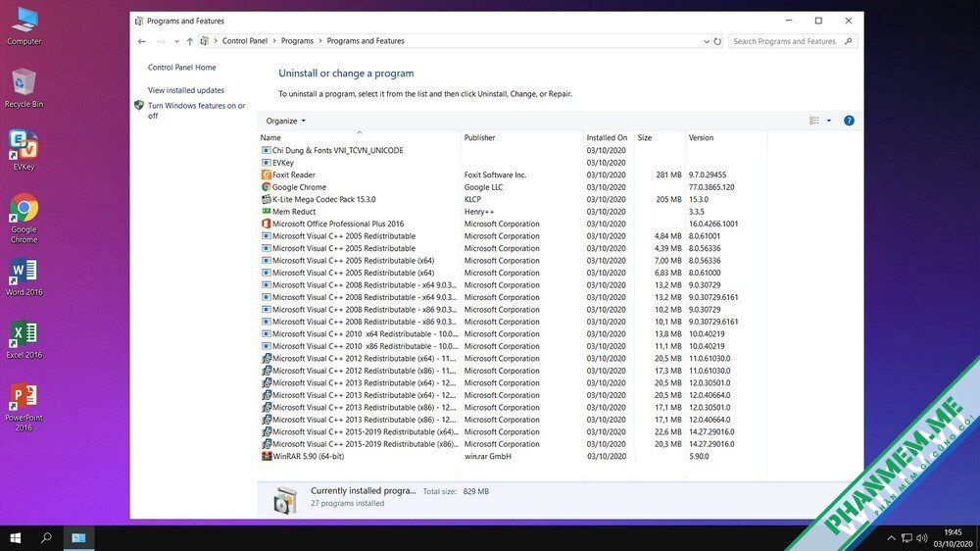The height and width of the screenshot is (551, 980).
Task: Select WinRAR 5.90 (64-bit) entry
Action: (x=308, y=456)
